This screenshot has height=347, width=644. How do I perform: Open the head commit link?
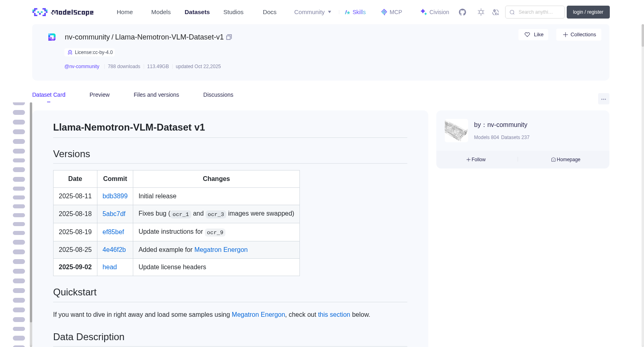pyautogui.click(x=109, y=267)
